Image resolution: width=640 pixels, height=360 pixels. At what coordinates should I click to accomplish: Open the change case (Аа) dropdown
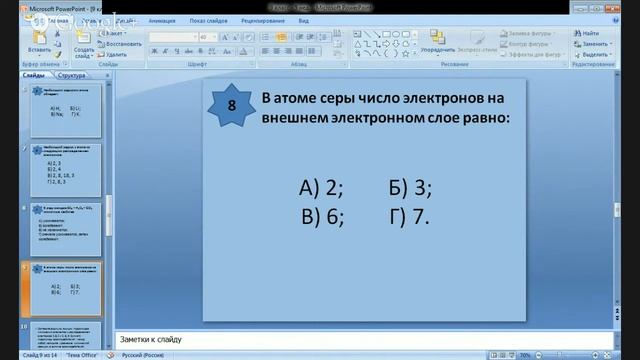click(227, 51)
